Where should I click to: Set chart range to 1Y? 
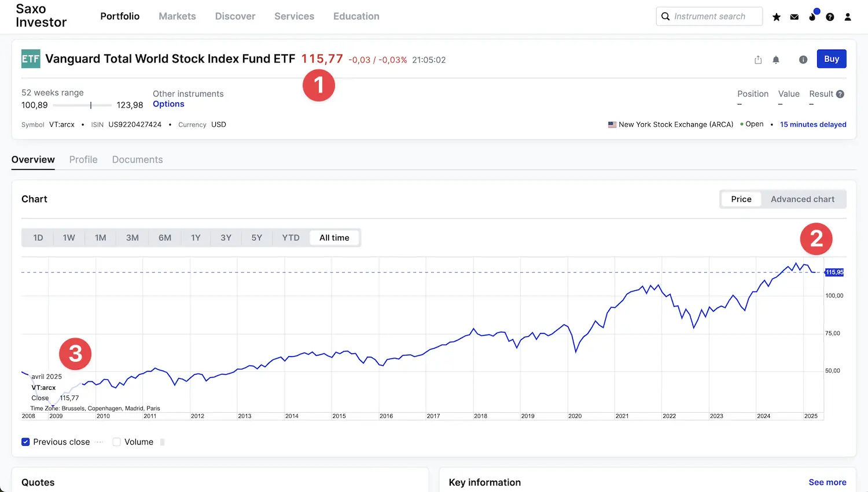pyautogui.click(x=196, y=238)
